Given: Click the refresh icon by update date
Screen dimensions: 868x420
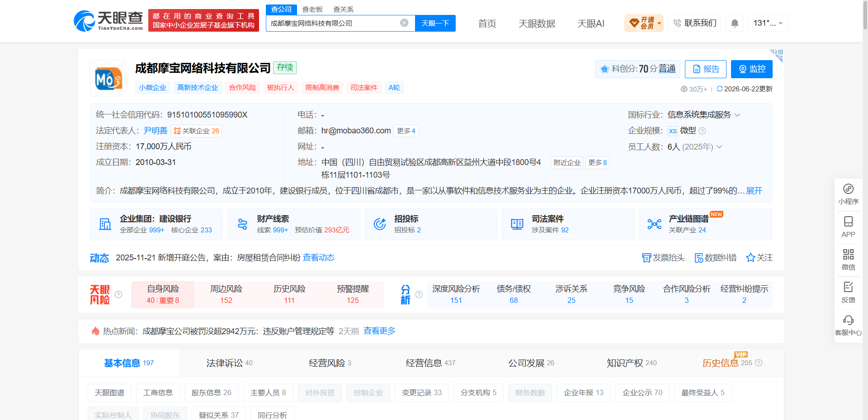Looking at the screenshot, I should [x=720, y=89].
